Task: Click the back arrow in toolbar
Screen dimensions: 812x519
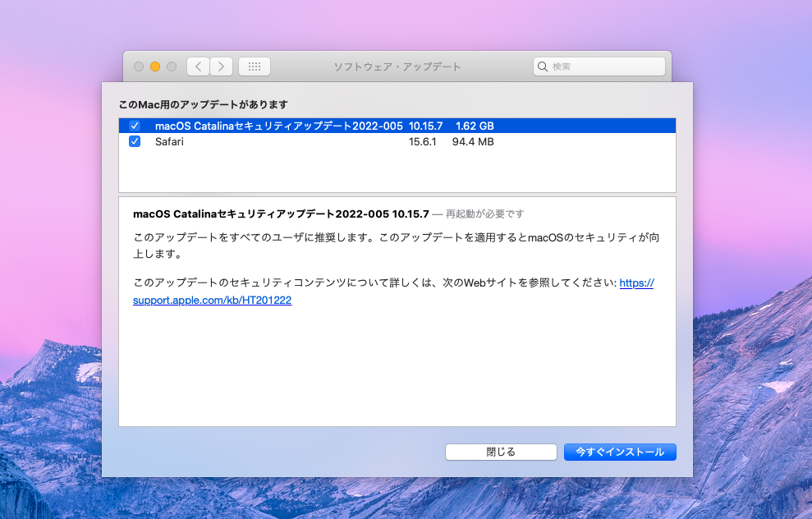Action: click(199, 67)
